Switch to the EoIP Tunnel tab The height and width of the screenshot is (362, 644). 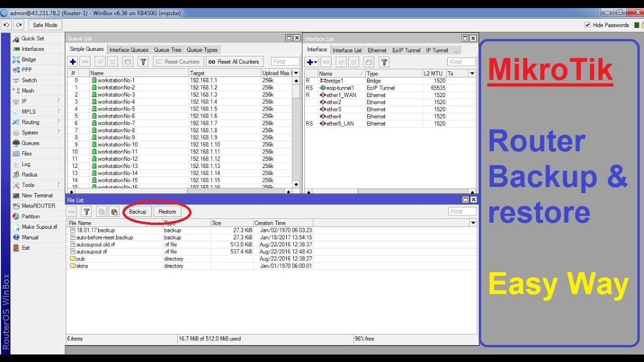pos(406,50)
